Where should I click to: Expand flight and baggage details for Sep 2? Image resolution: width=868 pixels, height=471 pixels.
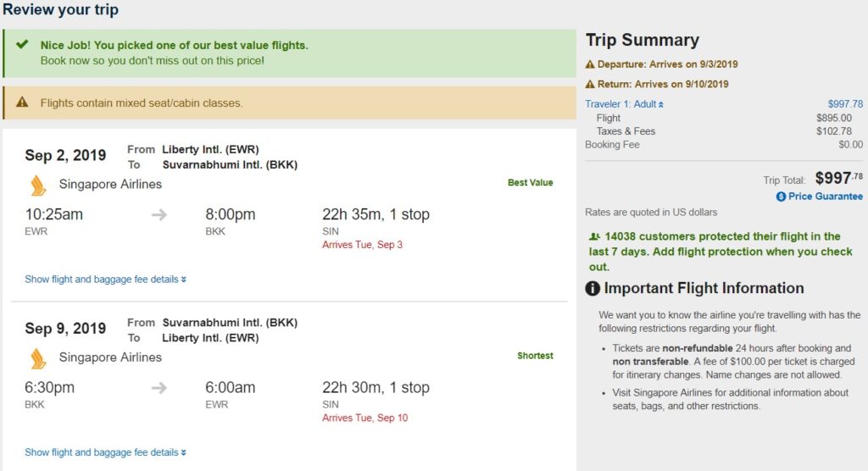(x=105, y=280)
